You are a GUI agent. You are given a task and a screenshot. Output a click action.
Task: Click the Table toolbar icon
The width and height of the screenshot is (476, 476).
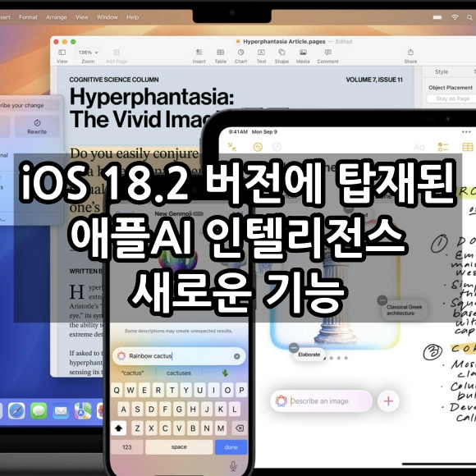(x=221, y=53)
